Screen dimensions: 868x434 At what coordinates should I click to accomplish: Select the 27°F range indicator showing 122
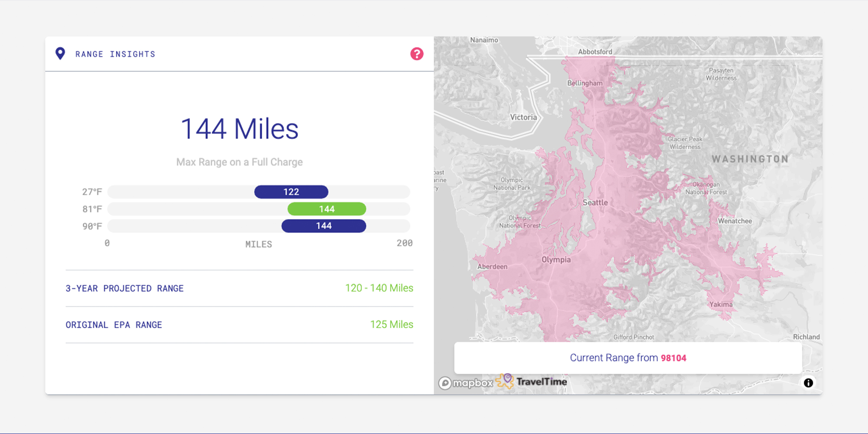coord(291,191)
